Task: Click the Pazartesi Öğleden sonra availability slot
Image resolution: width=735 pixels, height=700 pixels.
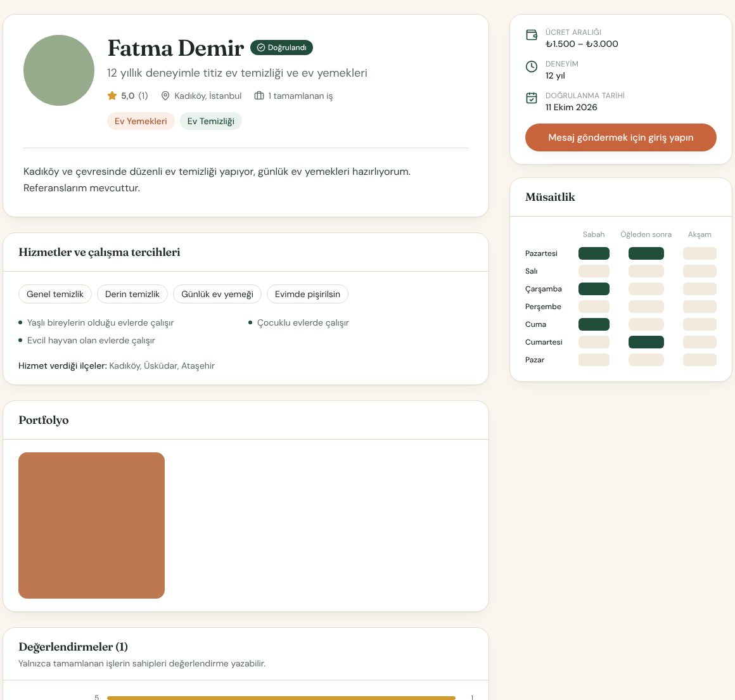Action: coord(646,253)
